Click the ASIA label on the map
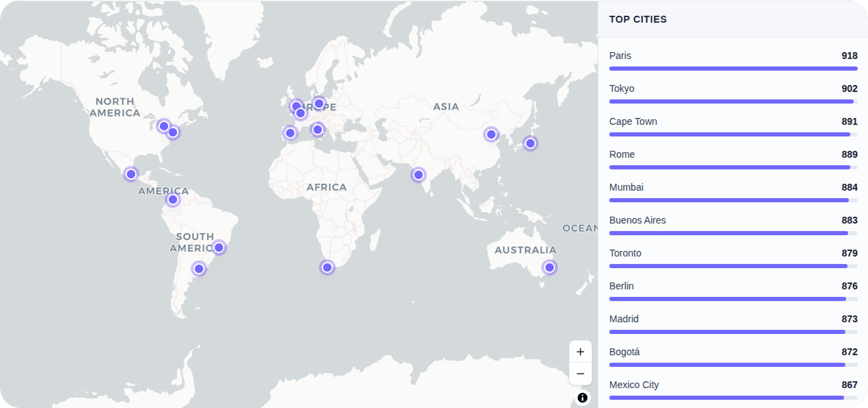Screen dimensions: 868x408 pos(446,106)
